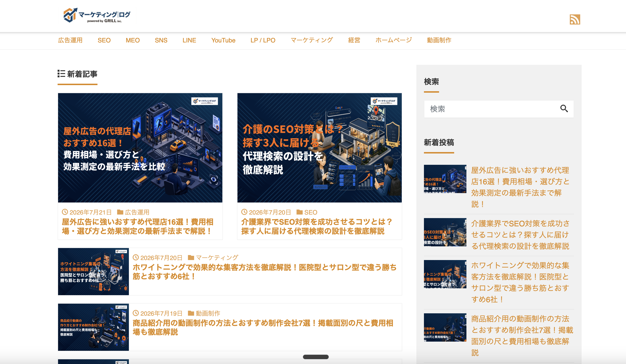Open the 介護のSEO対策 featured image

(319, 148)
